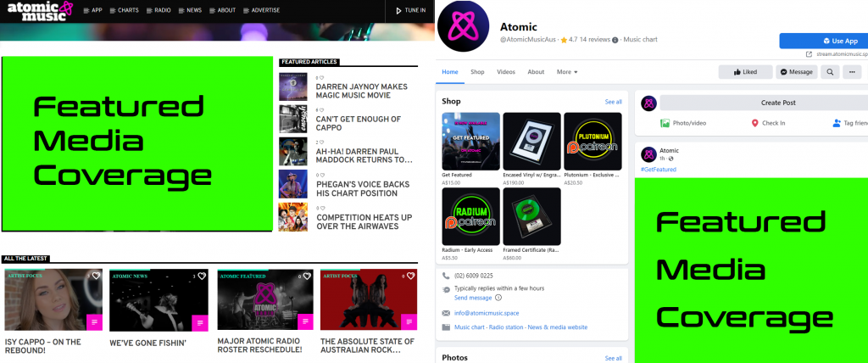The width and height of the screenshot is (868, 363).
Task: Open We've Gone Fishin' headline
Action: [x=147, y=343]
